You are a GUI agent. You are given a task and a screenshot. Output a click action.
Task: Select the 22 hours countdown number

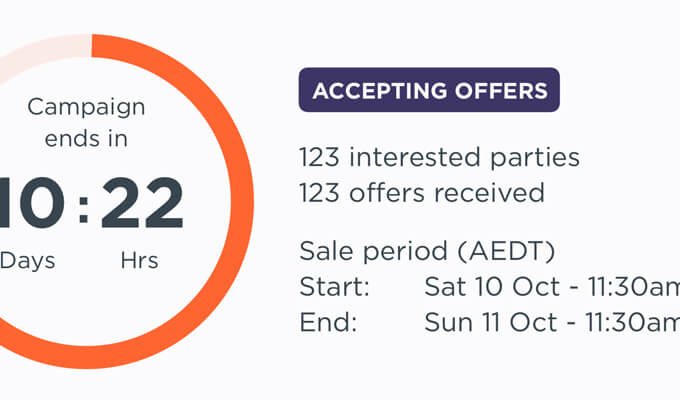pos(142,203)
